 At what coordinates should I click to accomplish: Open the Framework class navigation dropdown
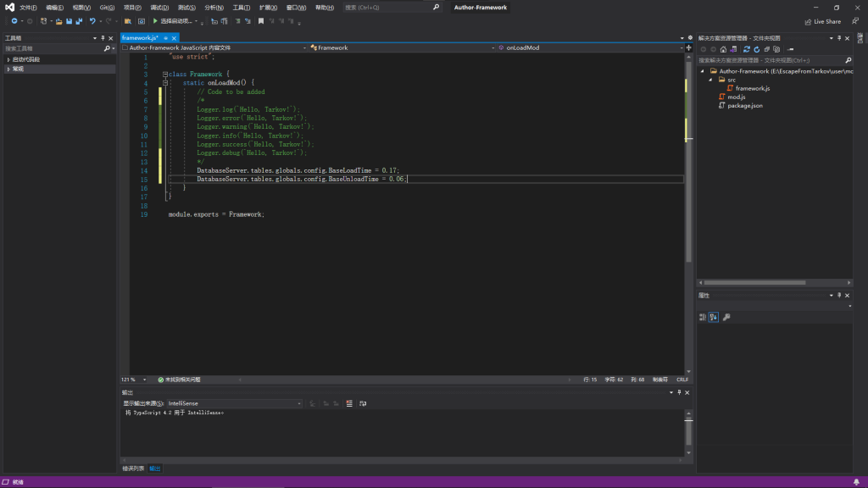(492, 48)
